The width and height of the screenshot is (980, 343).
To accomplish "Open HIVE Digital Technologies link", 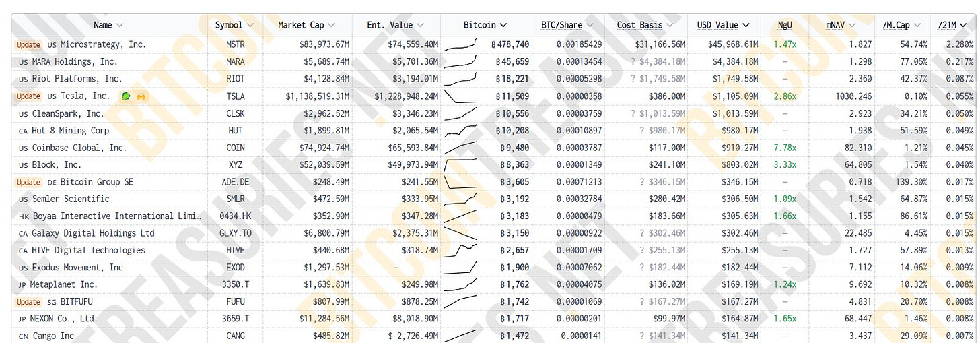I will 89,251.
